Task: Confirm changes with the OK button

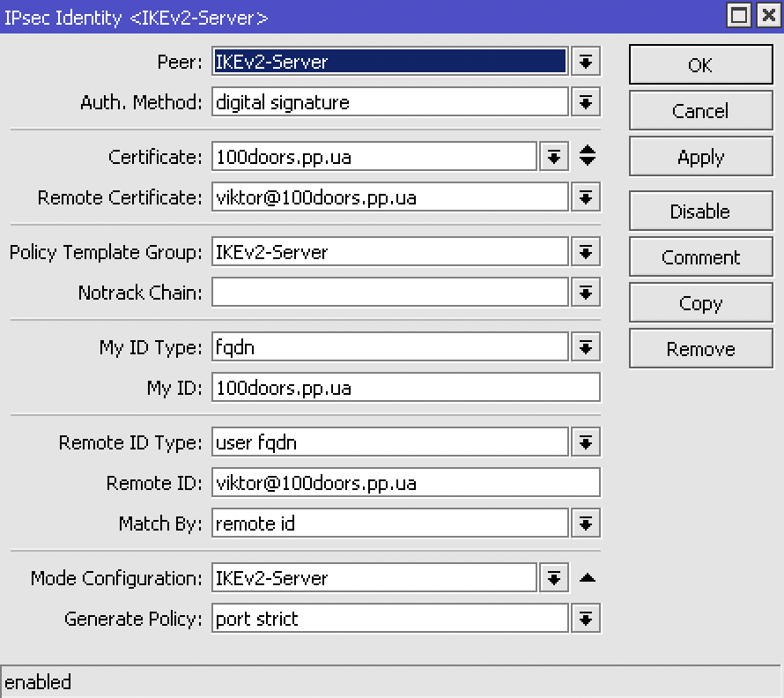Action: point(700,64)
